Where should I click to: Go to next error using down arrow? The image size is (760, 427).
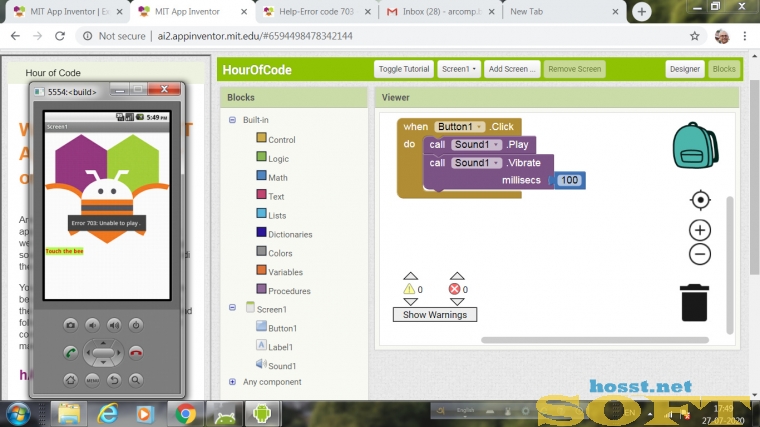click(457, 301)
